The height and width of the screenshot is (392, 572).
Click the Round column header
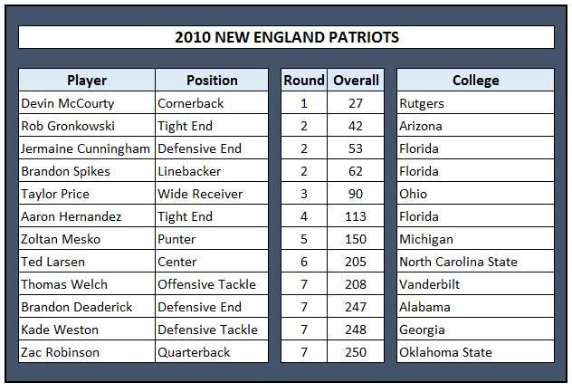pyautogui.click(x=304, y=81)
